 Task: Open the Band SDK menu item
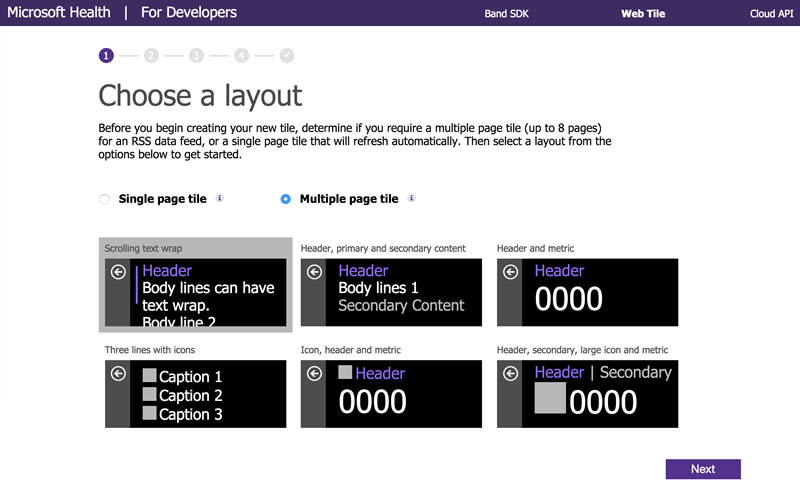[506, 14]
